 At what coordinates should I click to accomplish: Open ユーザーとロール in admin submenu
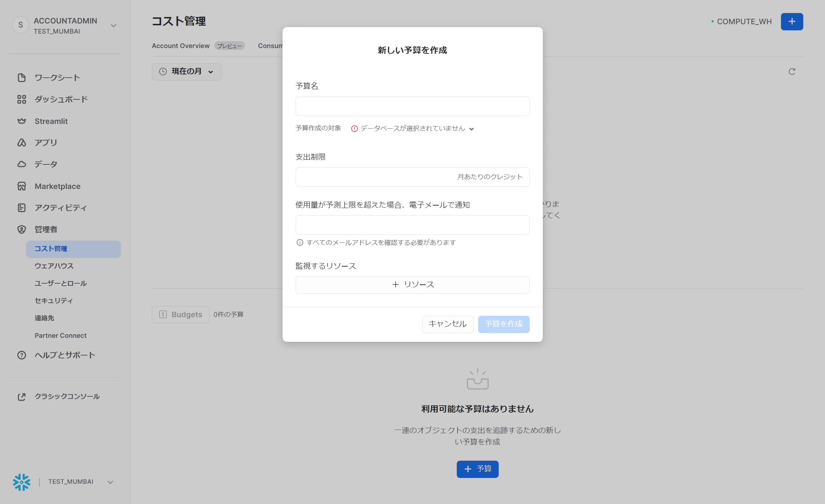point(61,284)
